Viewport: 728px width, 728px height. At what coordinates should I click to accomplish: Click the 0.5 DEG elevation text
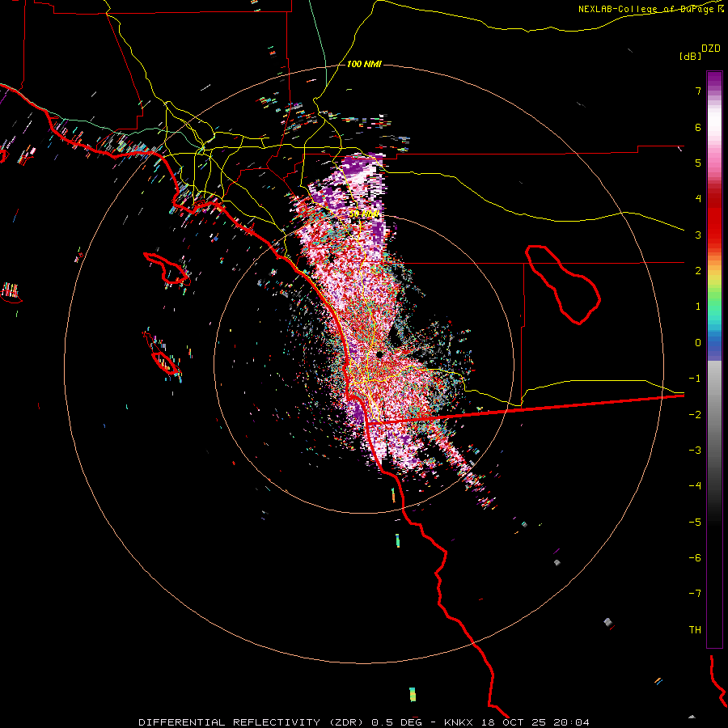[396, 722]
